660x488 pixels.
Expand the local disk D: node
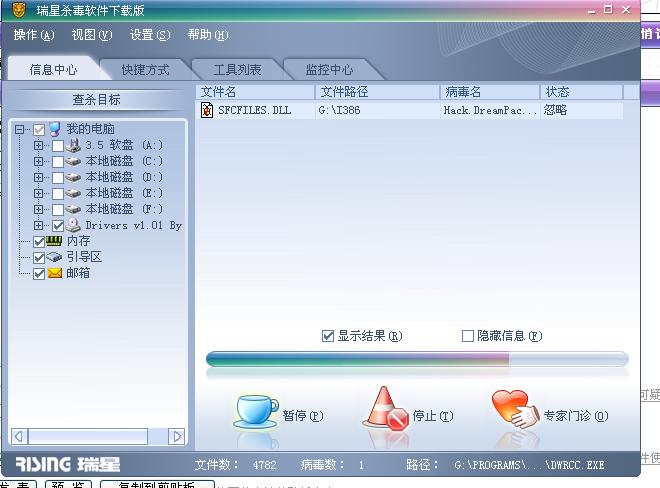click(38, 177)
